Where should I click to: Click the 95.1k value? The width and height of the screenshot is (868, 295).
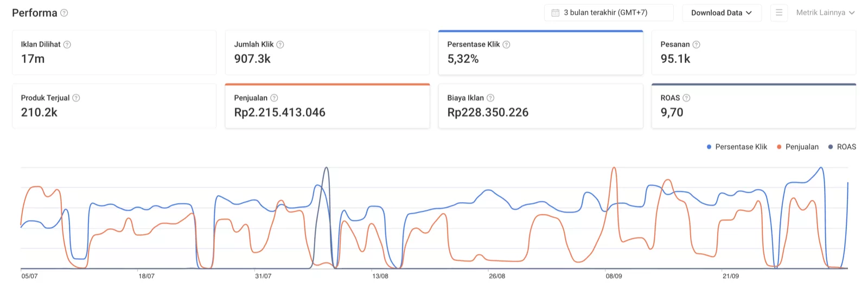click(x=675, y=59)
